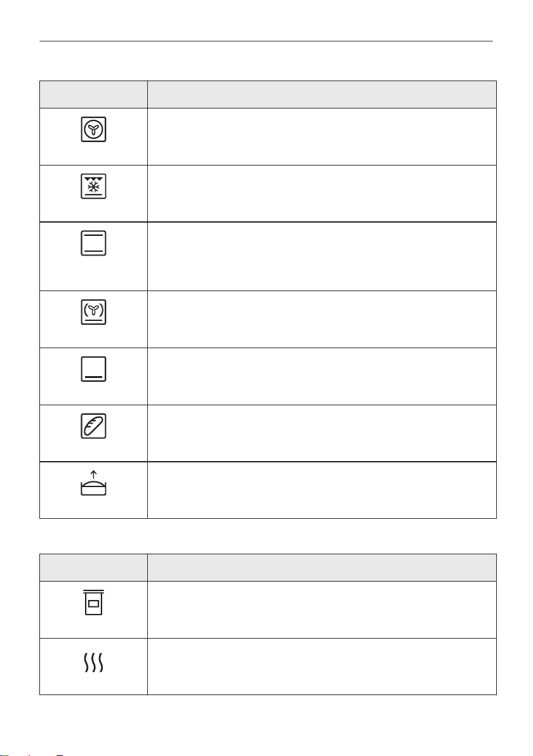Viewport: 533px width, 756px height.
Task: Select the description cell beside the pizza fan icon
Action: (x=322, y=318)
